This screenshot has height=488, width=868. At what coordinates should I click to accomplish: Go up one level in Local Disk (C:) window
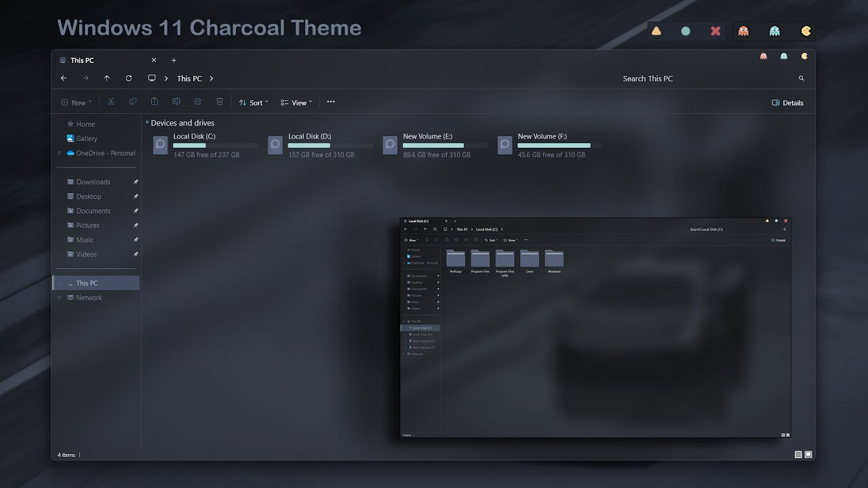coord(425,229)
